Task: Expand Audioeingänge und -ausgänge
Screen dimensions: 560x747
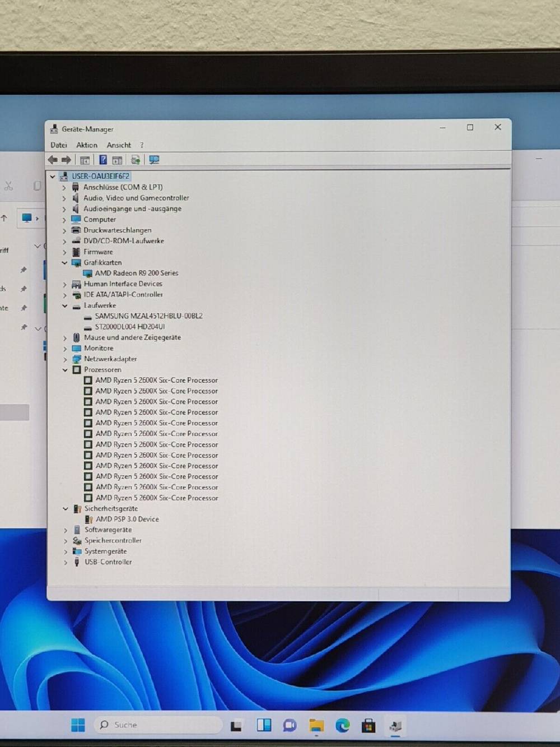Action: (64, 209)
